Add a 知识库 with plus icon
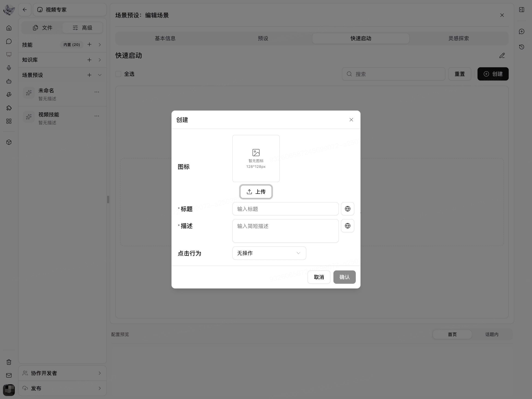Screen dimensions: 532x399 click(x=89, y=60)
